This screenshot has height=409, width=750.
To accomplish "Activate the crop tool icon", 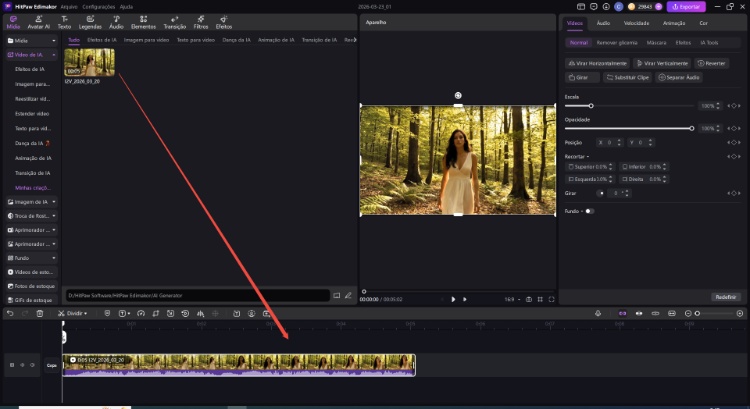I will pyautogui.click(x=155, y=313).
